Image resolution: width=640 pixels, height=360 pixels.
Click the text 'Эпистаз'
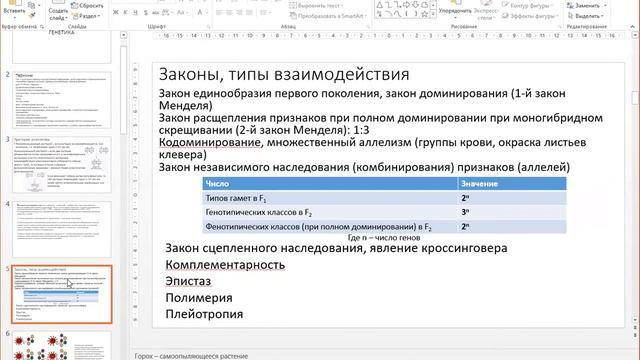(x=188, y=281)
